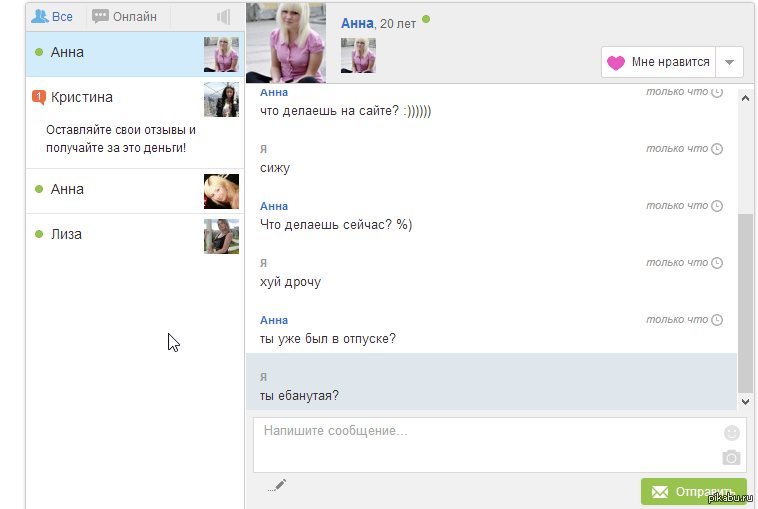
Task: Click the clock icon beside 'хуй дрочу' message
Action: point(717,263)
